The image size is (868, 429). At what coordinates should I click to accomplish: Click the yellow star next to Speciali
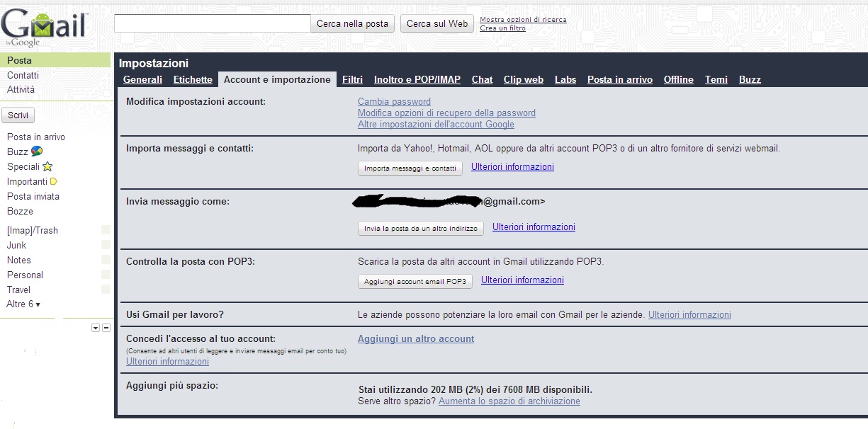(x=47, y=167)
